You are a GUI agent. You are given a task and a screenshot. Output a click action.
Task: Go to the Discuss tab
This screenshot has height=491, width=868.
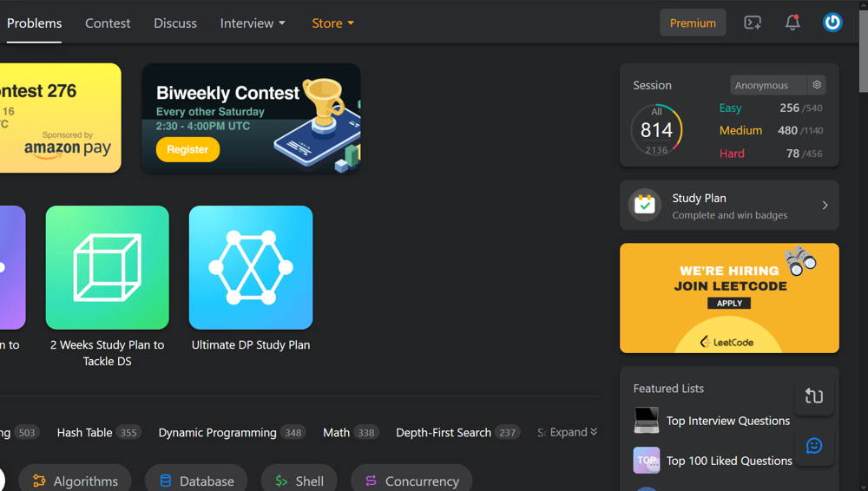[x=175, y=23]
